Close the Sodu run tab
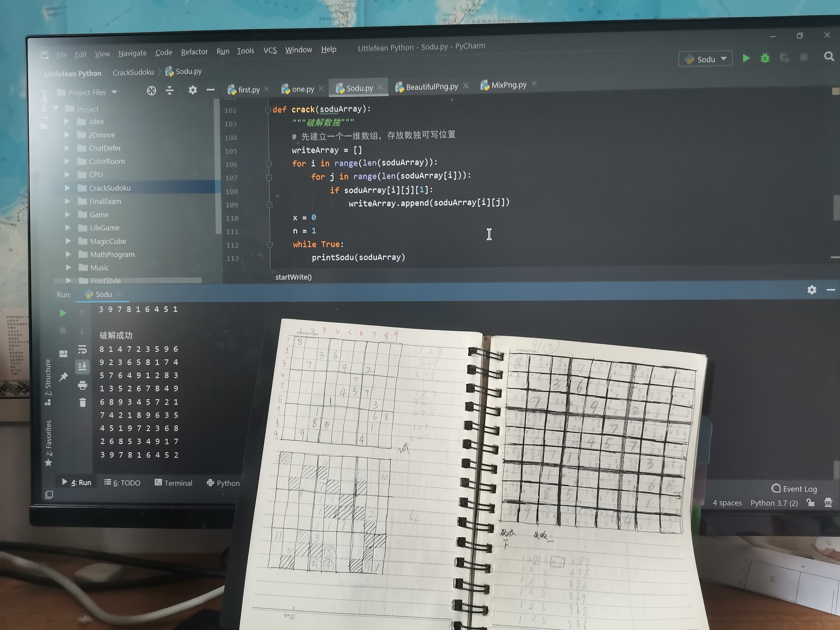Screen dimensions: 840x630 point(119,294)
